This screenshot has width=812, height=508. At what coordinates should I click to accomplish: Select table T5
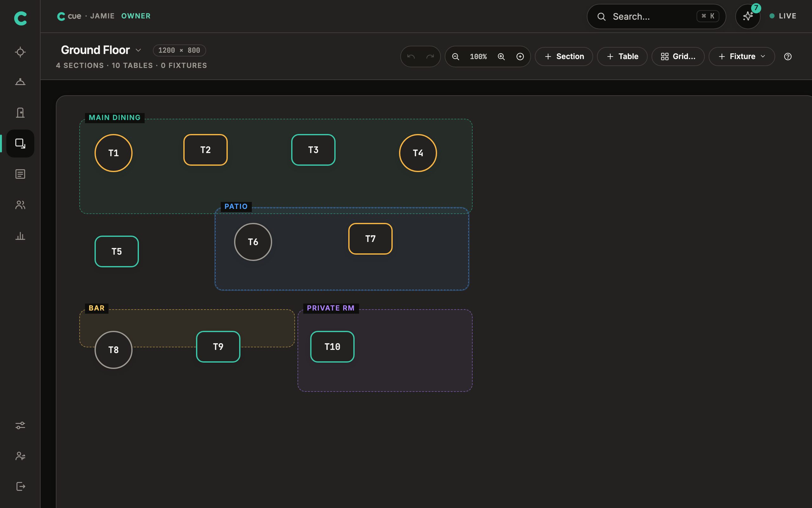click(x=117, y=252)
